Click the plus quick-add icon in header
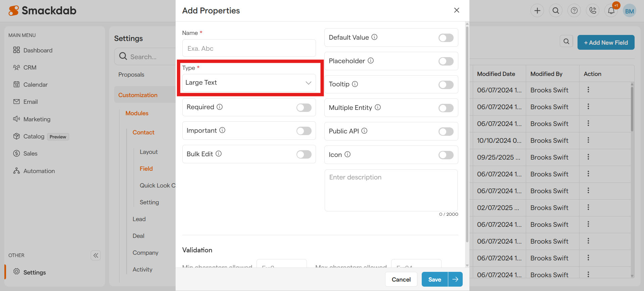The width and height of the screenshot is (644, 291). (537, 11)
